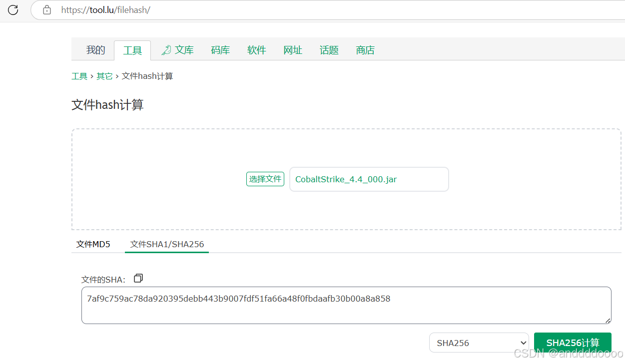Focus the browser address bar URL
Viewport: 625px width, 364px height.
tap(106, 9)
